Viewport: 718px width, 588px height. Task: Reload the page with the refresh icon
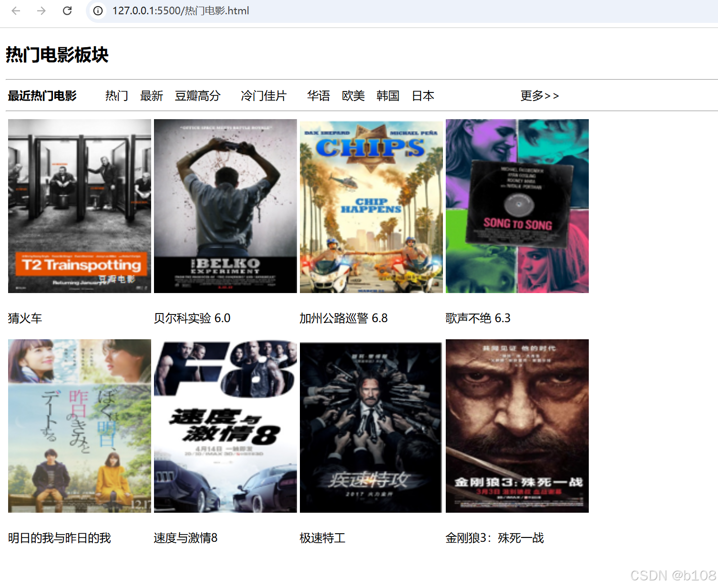pos(67,10)
